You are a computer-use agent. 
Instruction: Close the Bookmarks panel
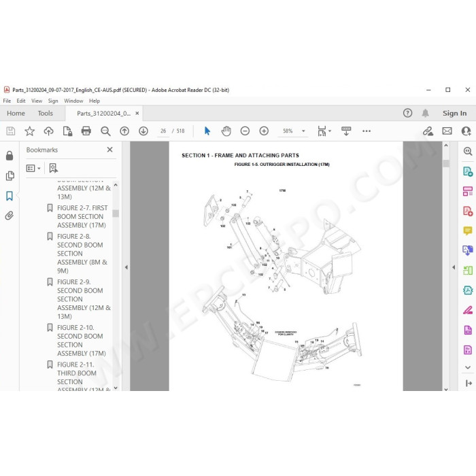pyautogui.click(x=110, y=150)
